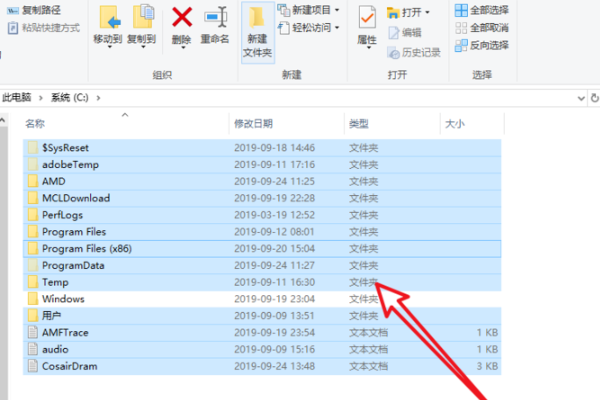Click the 3 KB size cell
This screenshot has height=400, width=600.
point(487,366)
